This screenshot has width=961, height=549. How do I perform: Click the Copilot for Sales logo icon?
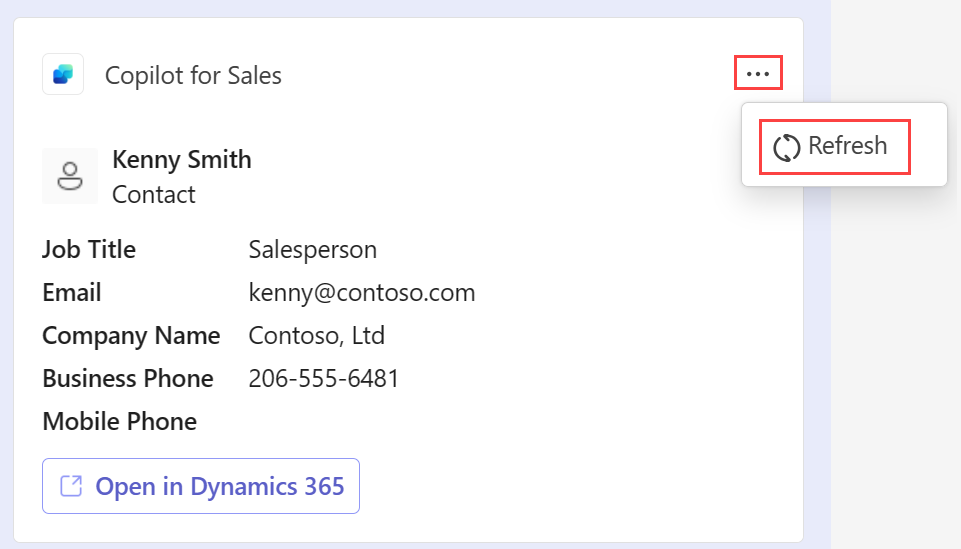63,75
